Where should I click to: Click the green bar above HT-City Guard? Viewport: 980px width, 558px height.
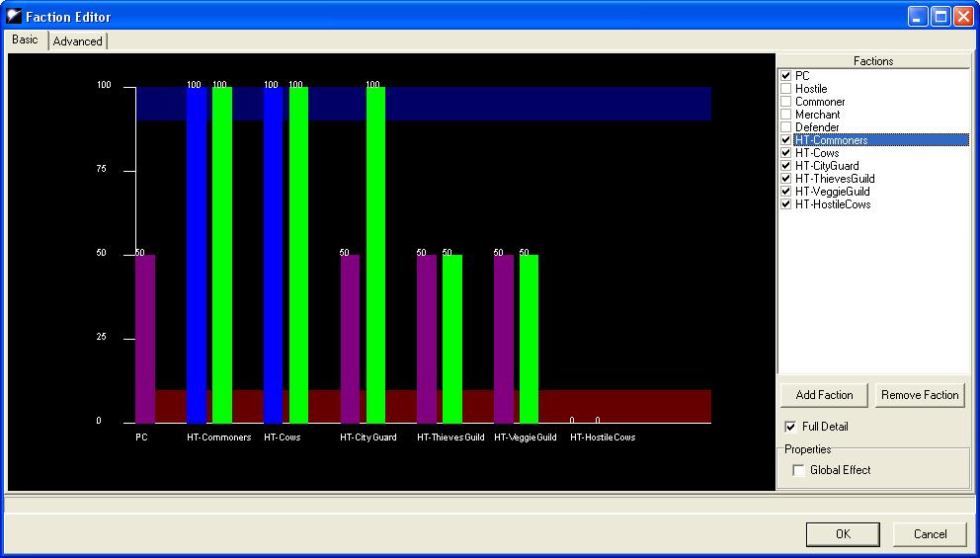tap(375, 255)
